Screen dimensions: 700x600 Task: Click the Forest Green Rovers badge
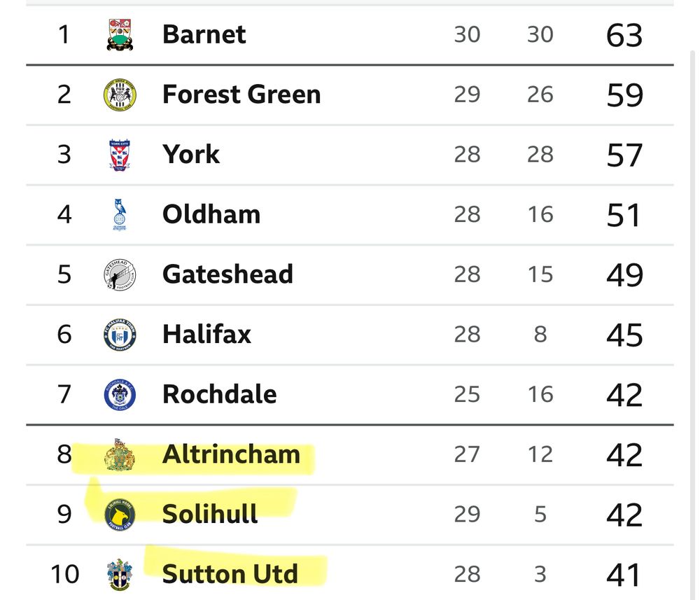pyautogui.click(x=120, y=95)
